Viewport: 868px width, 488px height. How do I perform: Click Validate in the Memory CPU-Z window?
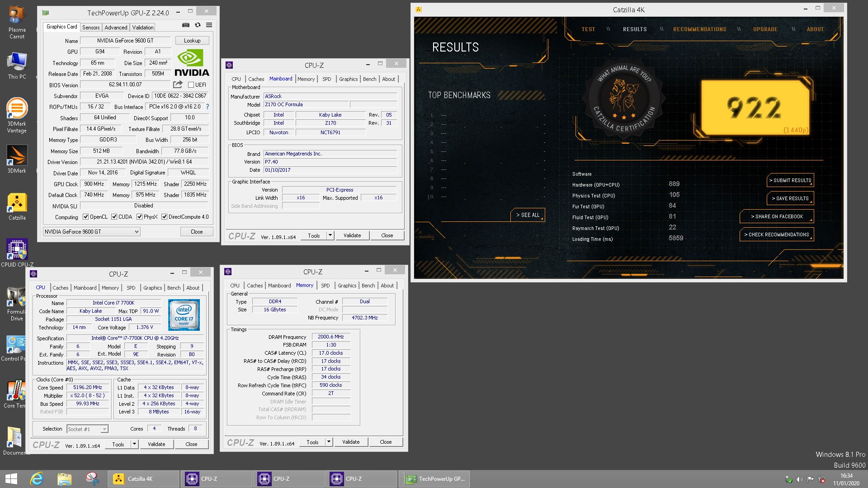pyautogui.click(x=351, y=442)
